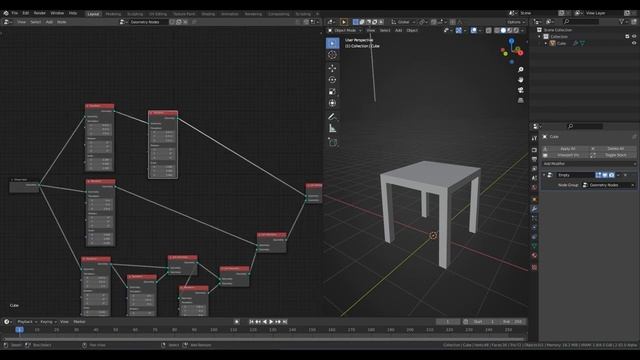Image resolution: width=640 pixels, height=360 pixels.
Task: Toggle X-ray mode in viewport header
Action: tap(489, 30)
